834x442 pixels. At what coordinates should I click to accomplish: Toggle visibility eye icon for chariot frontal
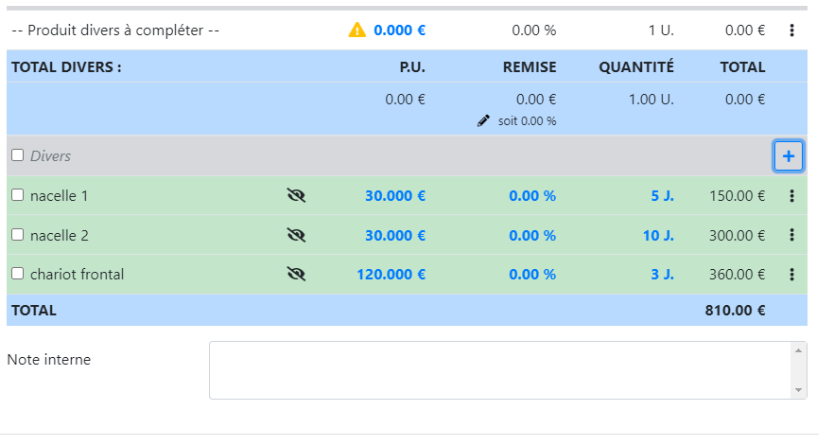point(296,274)
